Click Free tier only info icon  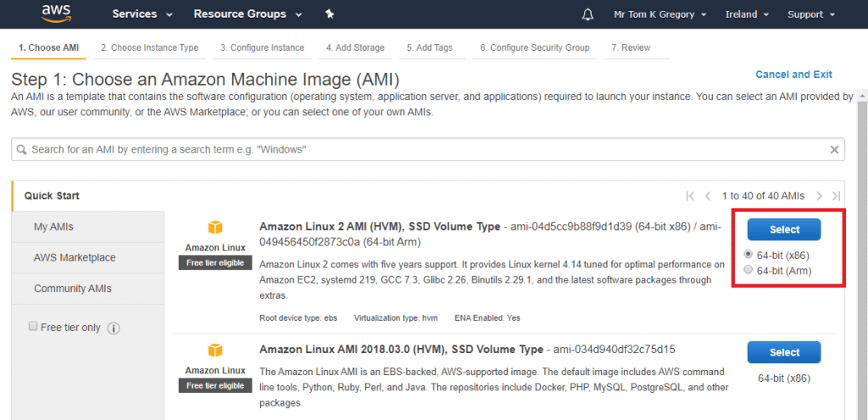[114, 328]
